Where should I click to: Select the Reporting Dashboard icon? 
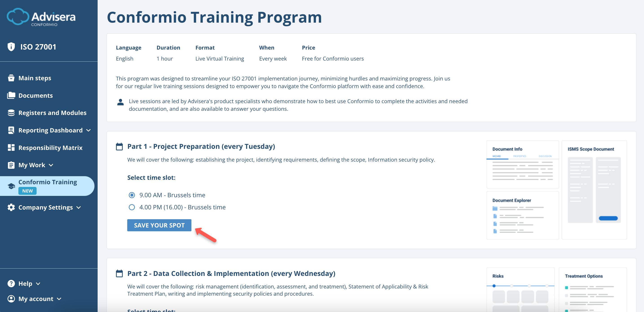[x=11, y=130]
